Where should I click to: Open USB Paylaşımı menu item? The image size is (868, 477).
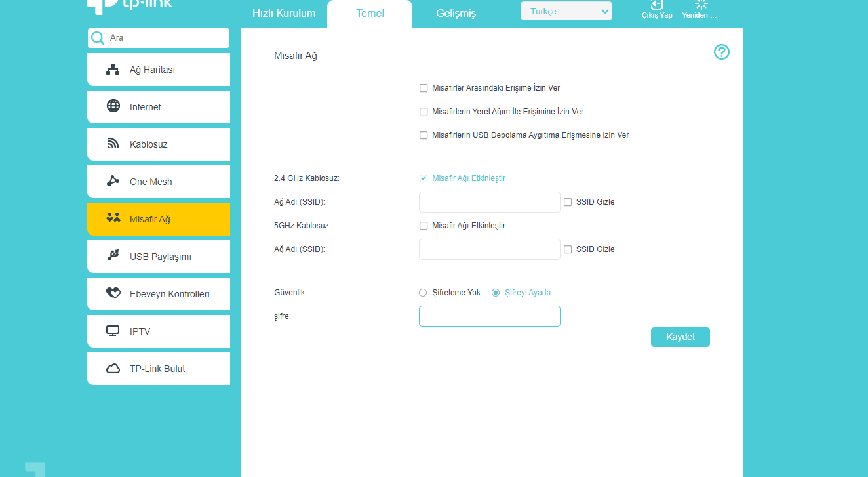coord(159,257)
